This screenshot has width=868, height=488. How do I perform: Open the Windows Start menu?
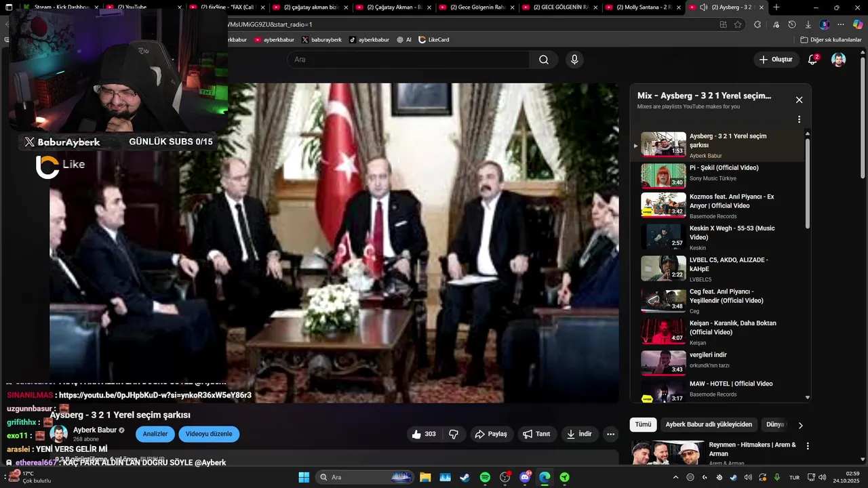coord(304,477)
